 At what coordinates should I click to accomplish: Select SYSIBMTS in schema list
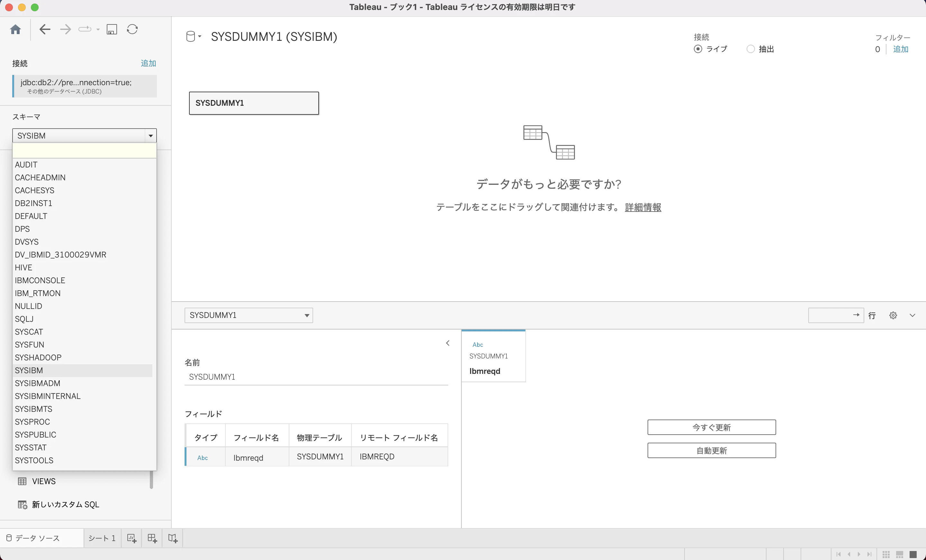(x=83, y=409)
